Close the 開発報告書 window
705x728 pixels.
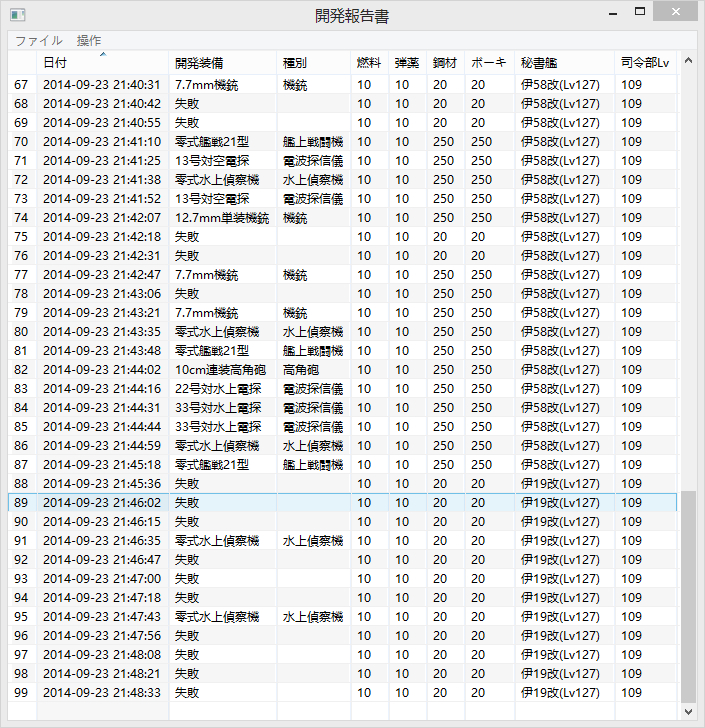676,12
